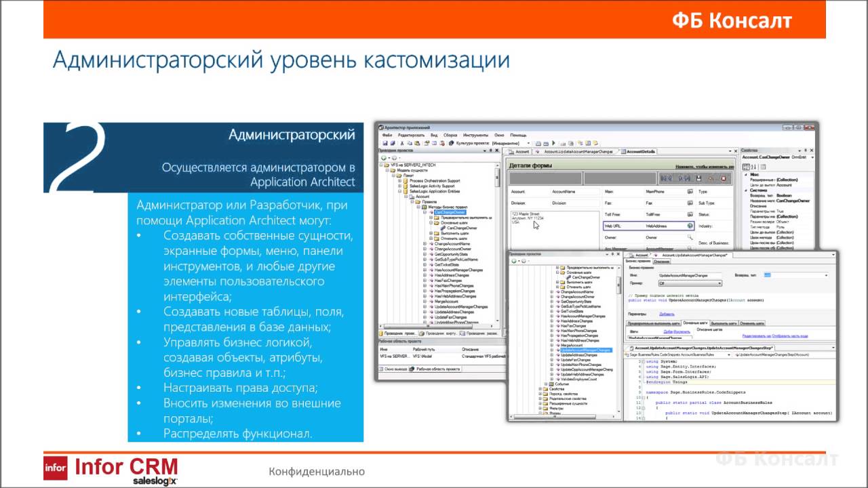Click the Cut scissors icon in toolbar
The height and width of the screenshot is (488, 868).
402,143
